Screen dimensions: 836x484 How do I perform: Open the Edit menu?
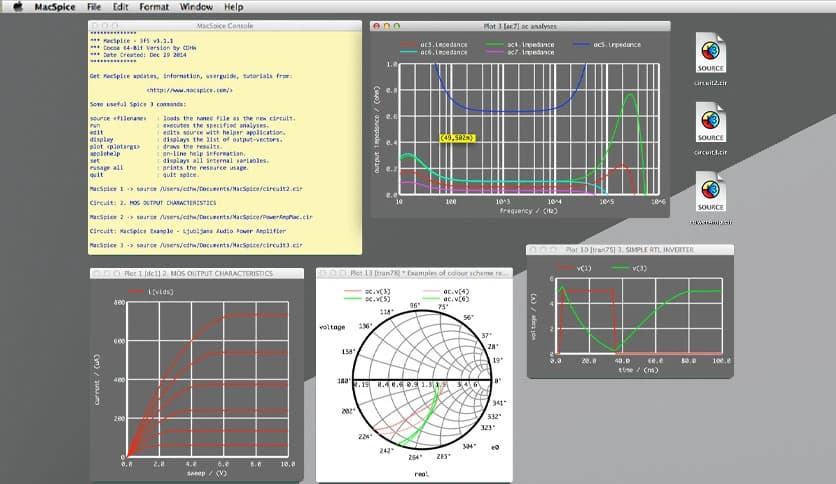(x=121, y=7)
